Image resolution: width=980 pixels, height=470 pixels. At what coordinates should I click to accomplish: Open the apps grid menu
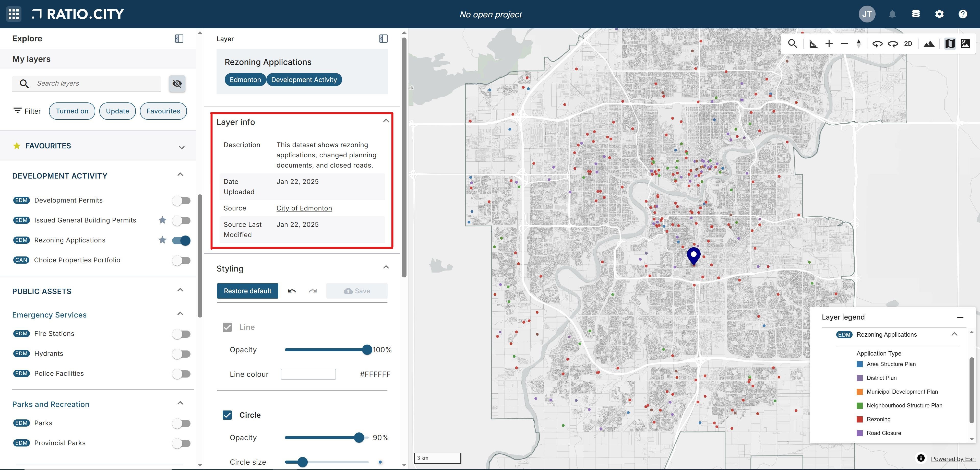coord(14,14)
